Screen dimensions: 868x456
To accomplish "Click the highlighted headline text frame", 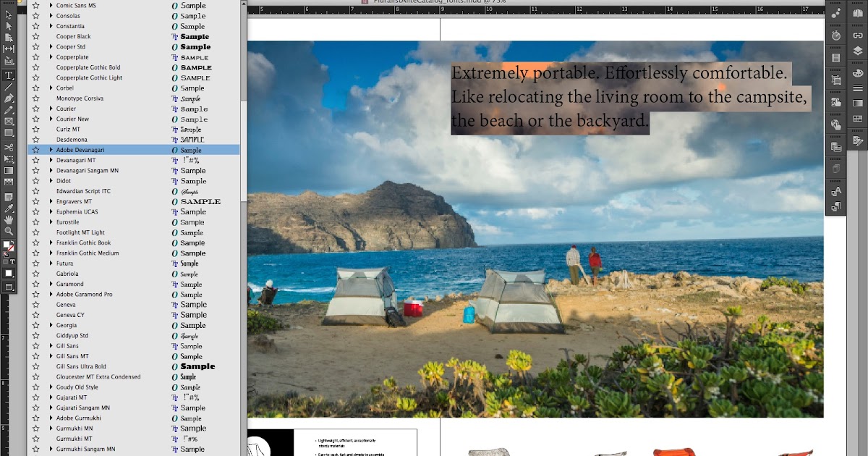I will [629, 97].
